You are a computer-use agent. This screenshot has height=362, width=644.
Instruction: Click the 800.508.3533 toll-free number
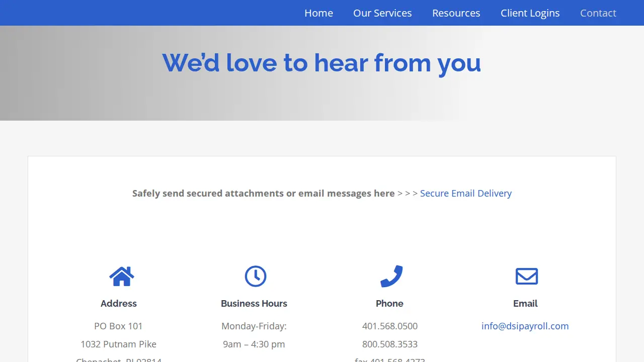(x=390, y=344)
